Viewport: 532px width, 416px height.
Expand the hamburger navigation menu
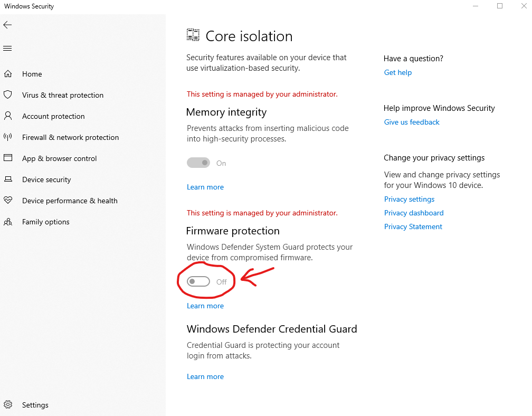[7, 49]
